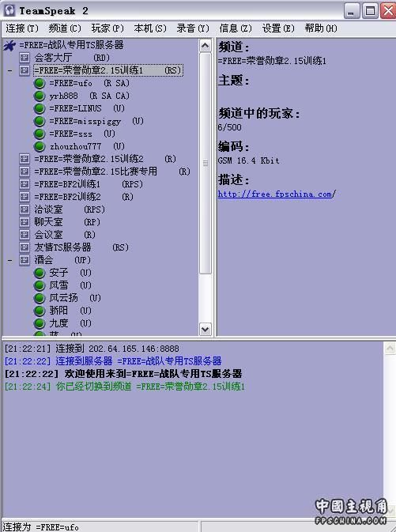Image resolution: width=396 pixels, height=532 pixels.
Task: Select the channel icon beside 友情TS服务器
Action: point(24,247)
